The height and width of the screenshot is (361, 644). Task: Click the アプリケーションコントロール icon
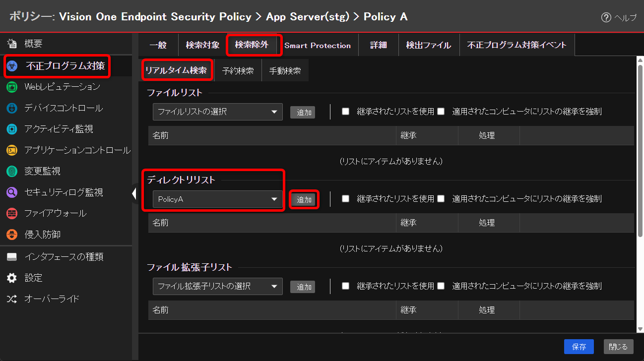[12, 150]
